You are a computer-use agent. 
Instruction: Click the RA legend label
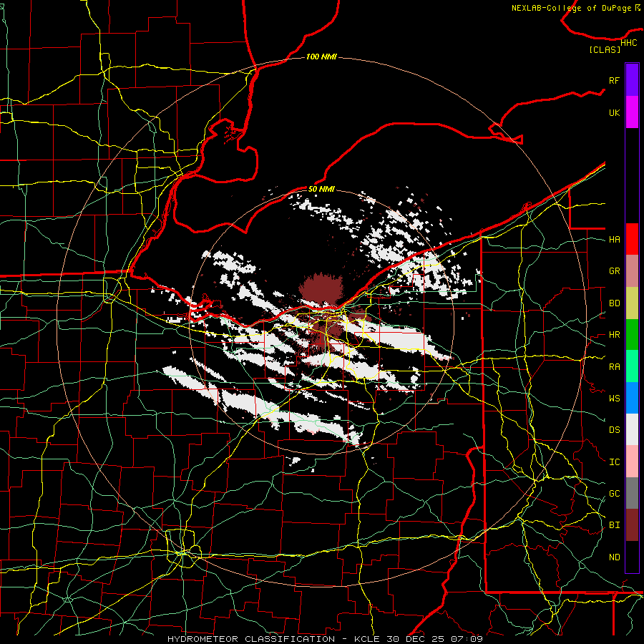(x=614, y=367)
